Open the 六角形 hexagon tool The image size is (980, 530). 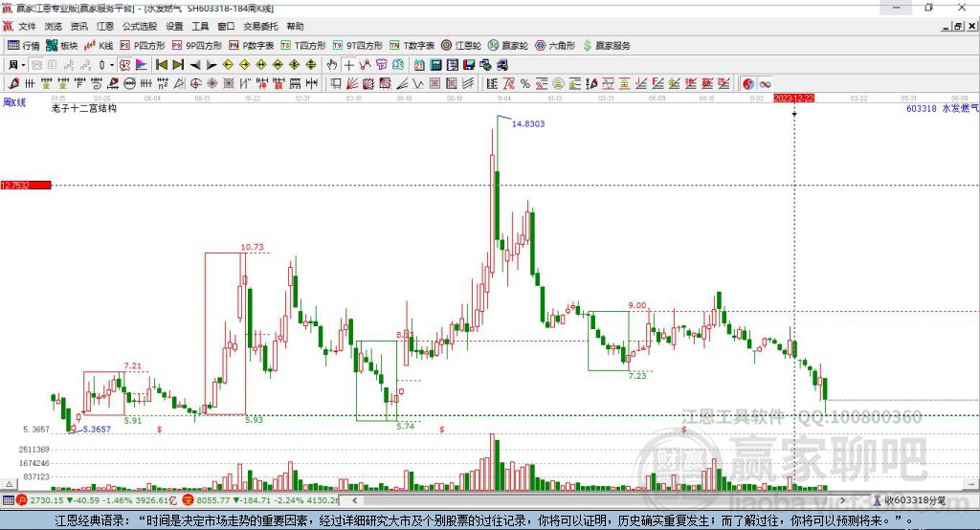(x=555, y=46)
